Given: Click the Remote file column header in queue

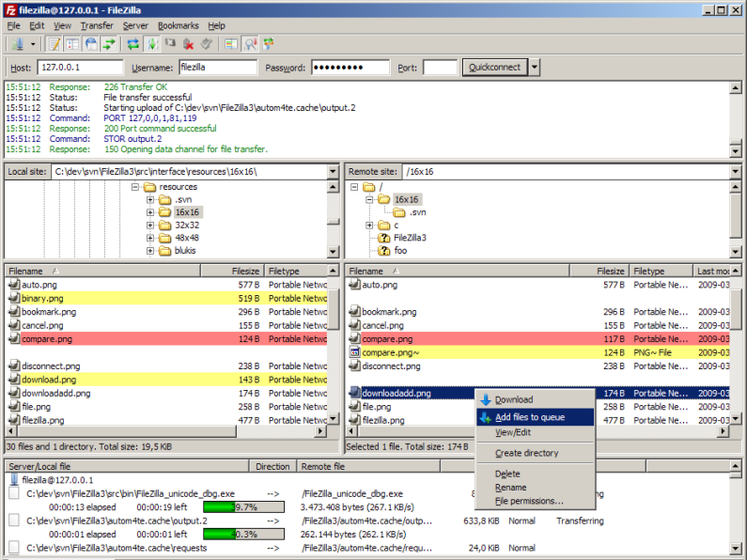Looking at the screenshot, I should pyautogui.click(x=368, y=466).
